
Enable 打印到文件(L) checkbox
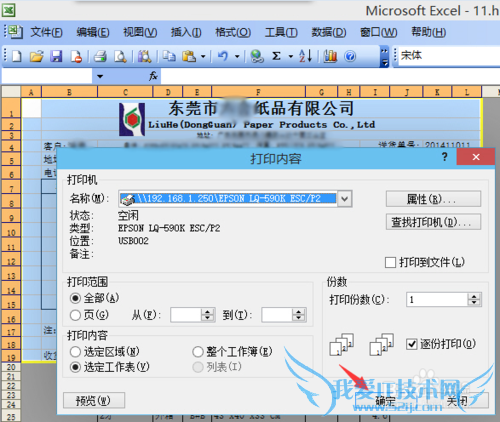click(x=390, y=262)
